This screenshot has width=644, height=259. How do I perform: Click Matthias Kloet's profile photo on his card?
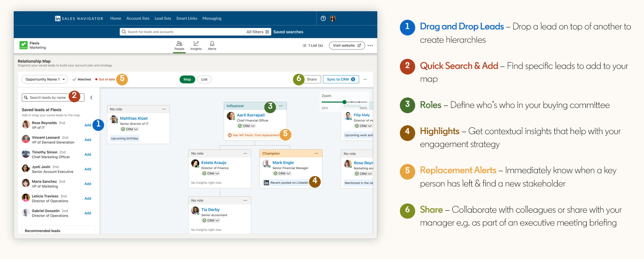(114, 119)
